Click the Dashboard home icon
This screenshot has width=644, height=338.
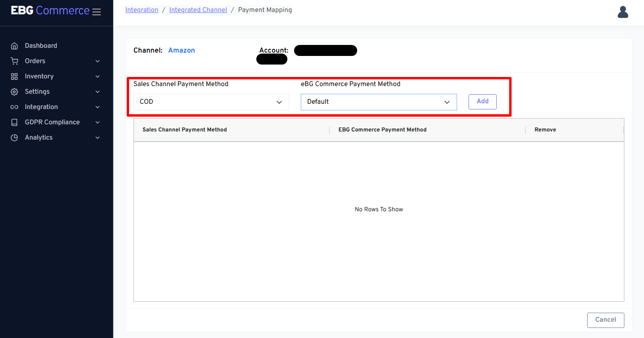tap(14, 46)
